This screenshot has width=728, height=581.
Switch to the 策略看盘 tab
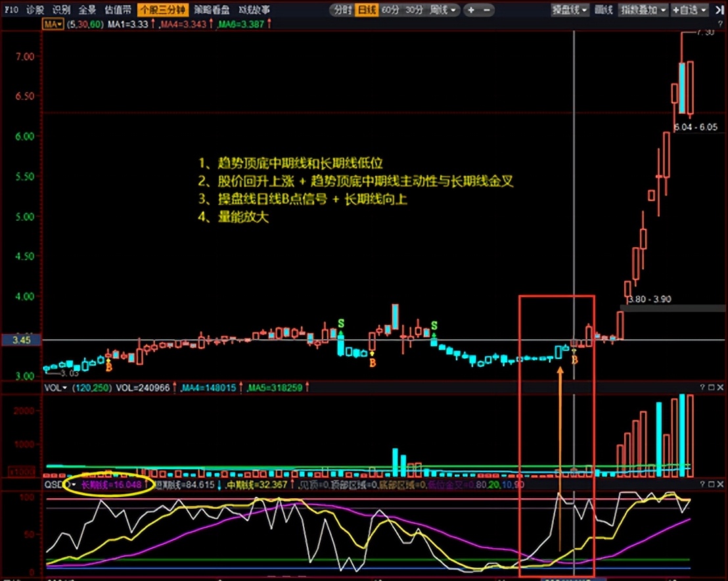(212, 9)
